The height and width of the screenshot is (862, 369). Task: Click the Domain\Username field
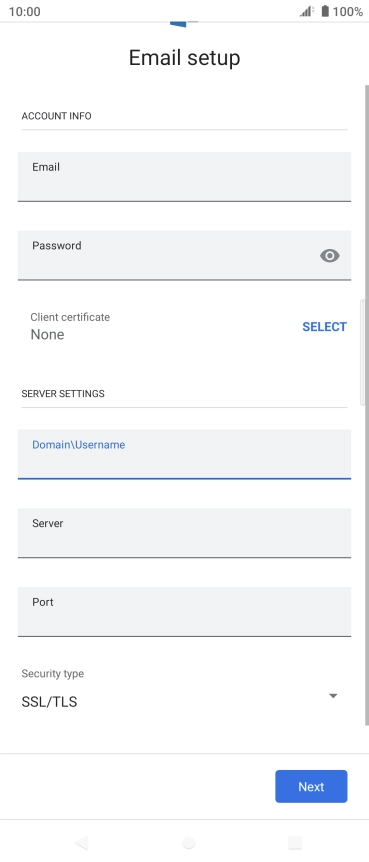(184, 454)
